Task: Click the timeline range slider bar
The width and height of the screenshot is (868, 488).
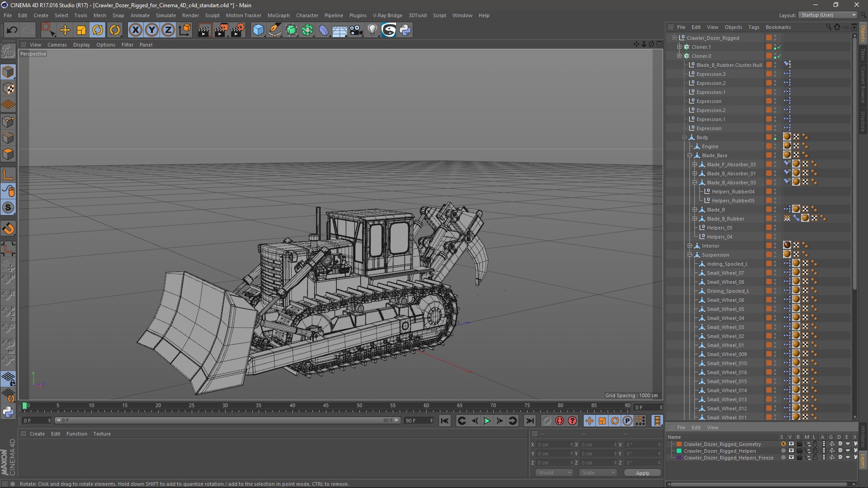Action: [x=227, y=421]
